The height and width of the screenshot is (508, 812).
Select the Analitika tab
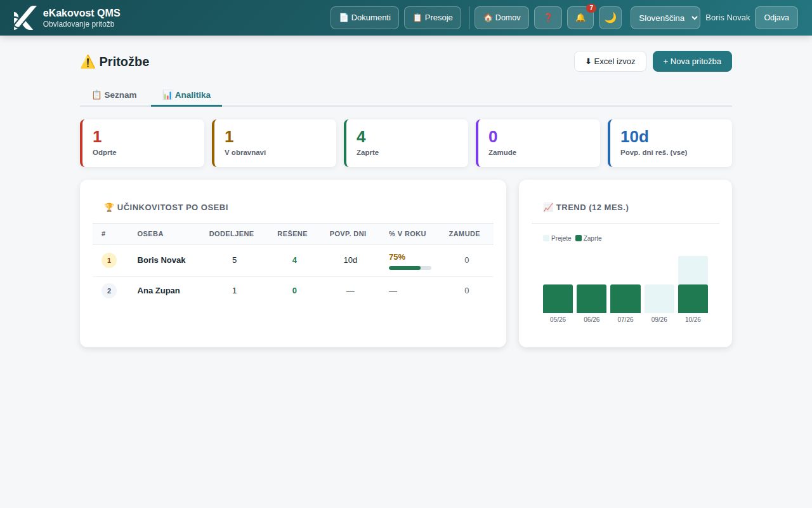[187, 95]
